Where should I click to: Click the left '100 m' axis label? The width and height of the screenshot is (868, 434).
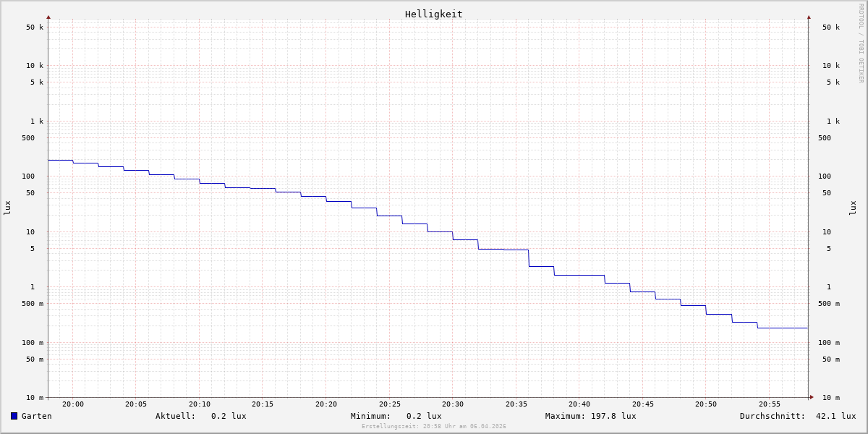point(33,343)
